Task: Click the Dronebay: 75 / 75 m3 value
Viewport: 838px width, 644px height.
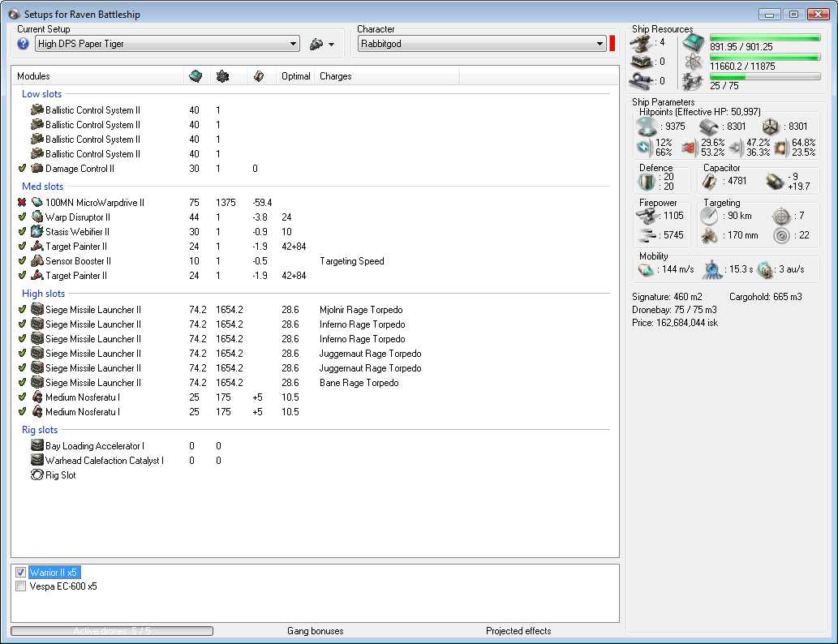Action: 674,310
